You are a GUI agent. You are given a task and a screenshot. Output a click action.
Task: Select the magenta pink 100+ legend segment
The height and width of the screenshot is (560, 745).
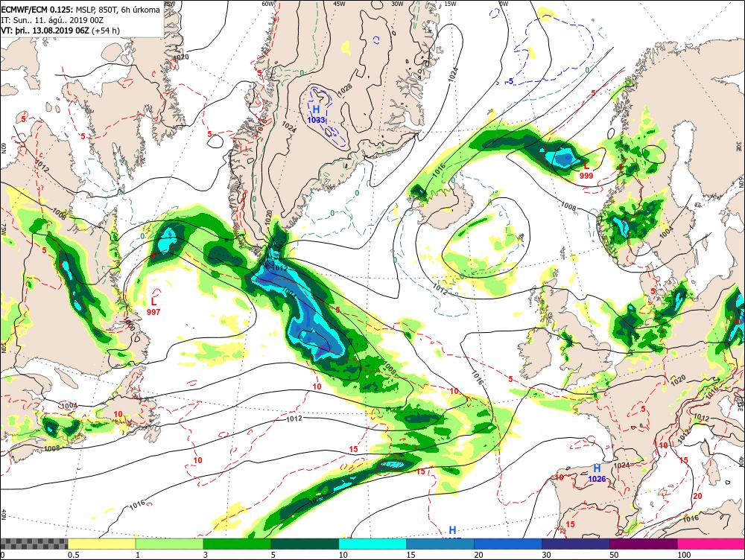point(711,544)
